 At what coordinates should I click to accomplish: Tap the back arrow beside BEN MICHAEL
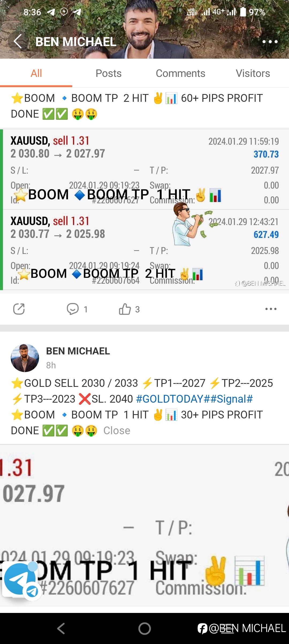click(x=18, y=42)
